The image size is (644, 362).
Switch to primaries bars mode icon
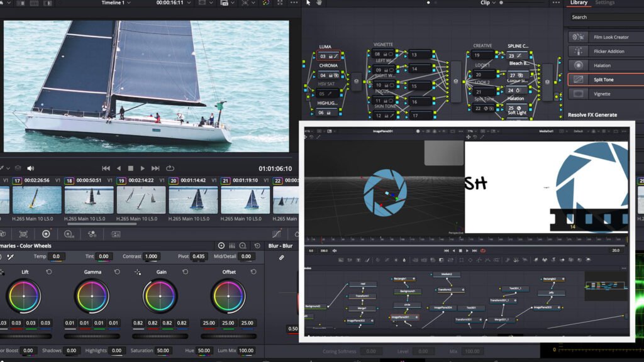click(232, 246)
